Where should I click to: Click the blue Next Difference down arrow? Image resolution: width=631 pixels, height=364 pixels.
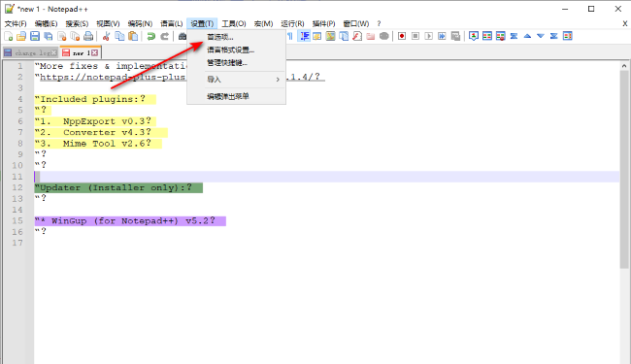(541, 36)
